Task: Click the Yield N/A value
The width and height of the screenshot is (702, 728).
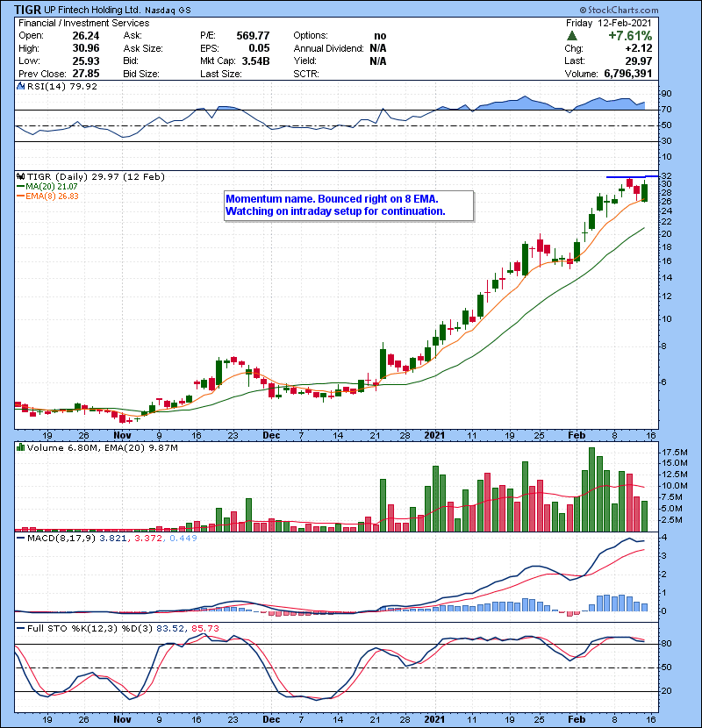Action: tap(378, 61)
